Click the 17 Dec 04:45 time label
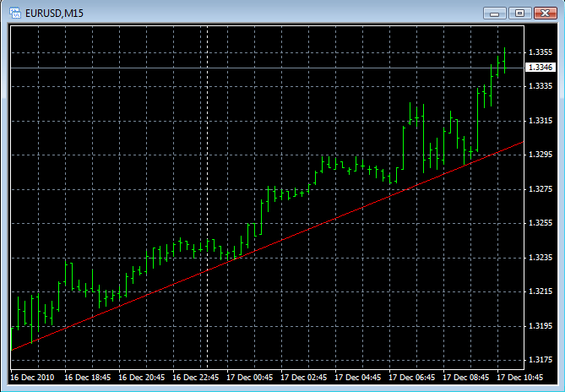This screenshot has width=565, height=392. coord(358,378)
